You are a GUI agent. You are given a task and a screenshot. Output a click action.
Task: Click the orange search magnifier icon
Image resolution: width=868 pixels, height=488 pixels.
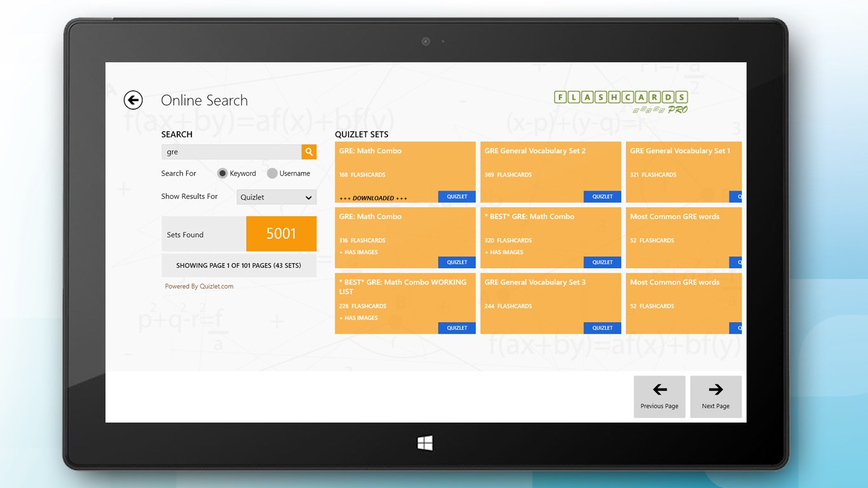click(x=309, y=152)
